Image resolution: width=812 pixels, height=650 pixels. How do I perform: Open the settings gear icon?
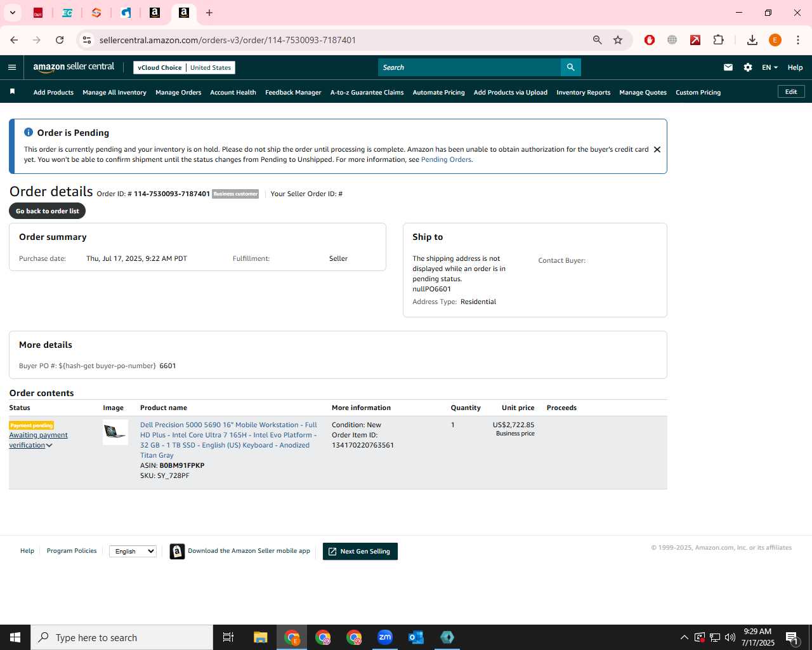click(x=748, y=67)
